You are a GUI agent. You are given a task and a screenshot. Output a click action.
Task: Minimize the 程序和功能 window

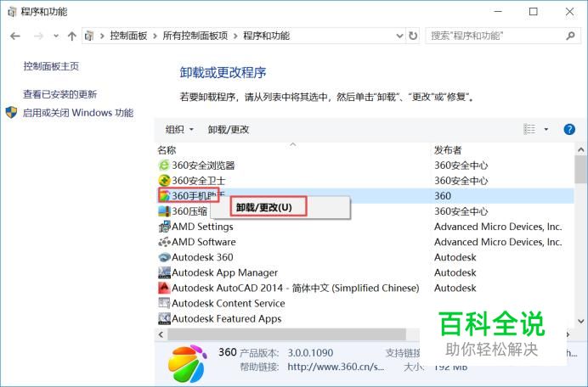(498, 12)
